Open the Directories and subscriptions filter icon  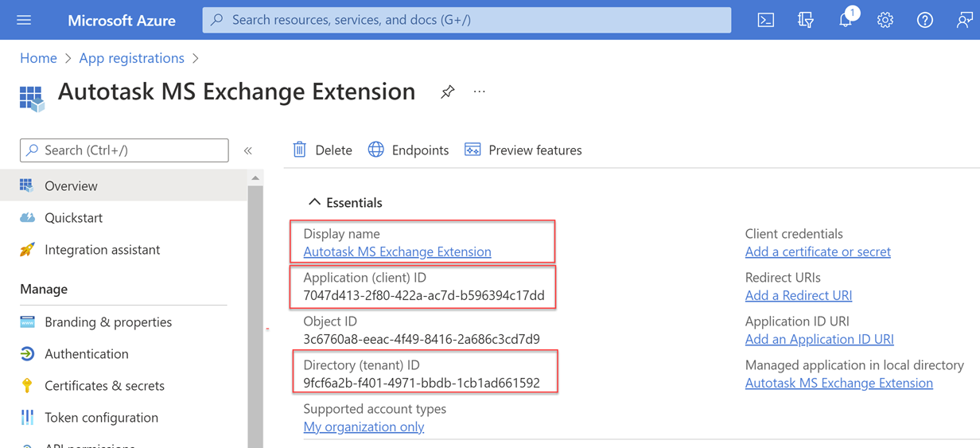click(x=805, y=20)
